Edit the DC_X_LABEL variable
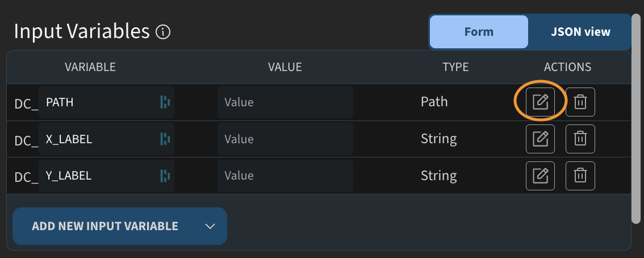The width and height of the screenshot is (644, 258). [540, 139]
